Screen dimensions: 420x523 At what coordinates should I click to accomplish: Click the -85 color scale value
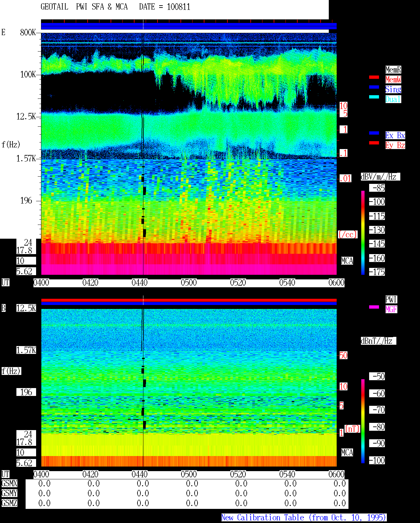377,188
